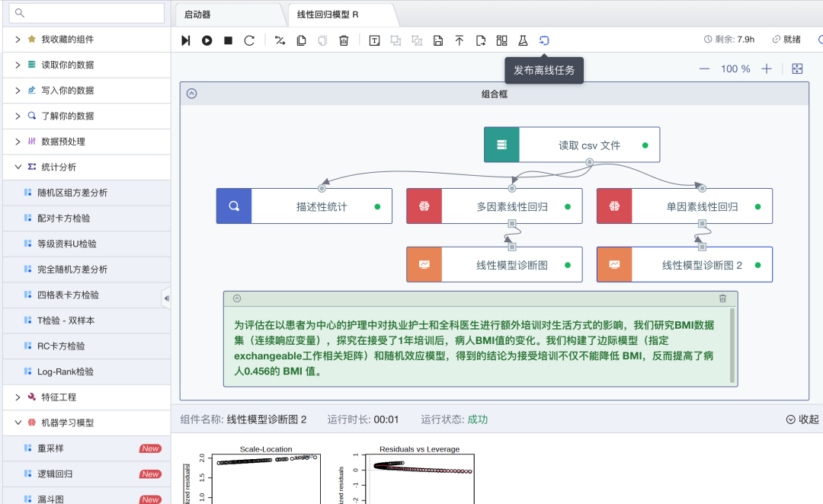Click the 发布离线任务 toolbar icon
This screenshot has height=504, width=823.
tap(544, 40)
